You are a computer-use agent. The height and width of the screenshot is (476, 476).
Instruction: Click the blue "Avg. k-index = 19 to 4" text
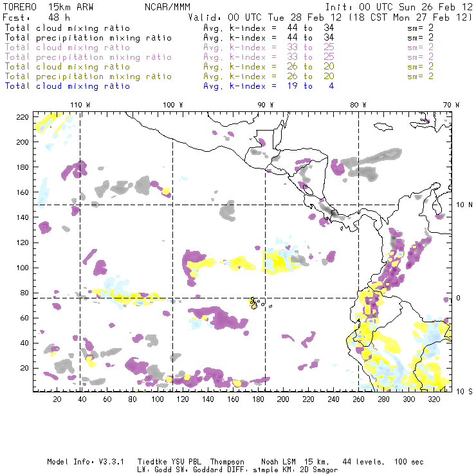[x=269, y=86]
